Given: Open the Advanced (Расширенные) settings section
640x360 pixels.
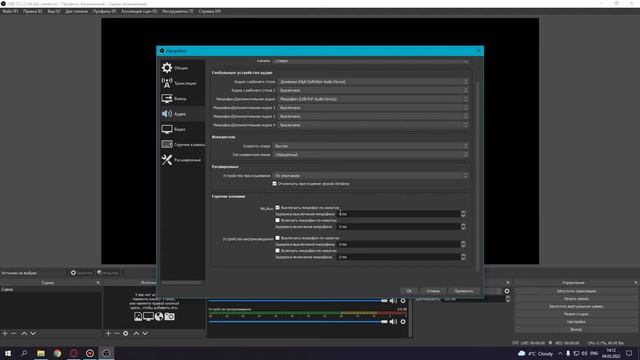Looking at the screenshot, I should [182, 160].
